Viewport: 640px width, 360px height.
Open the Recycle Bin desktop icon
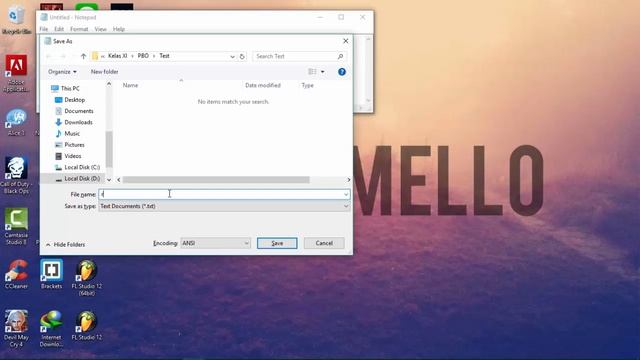coord(16,20)
